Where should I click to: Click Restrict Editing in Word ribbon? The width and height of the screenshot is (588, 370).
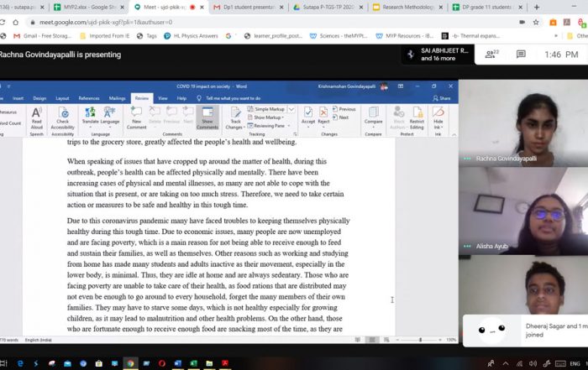[417, 118]
